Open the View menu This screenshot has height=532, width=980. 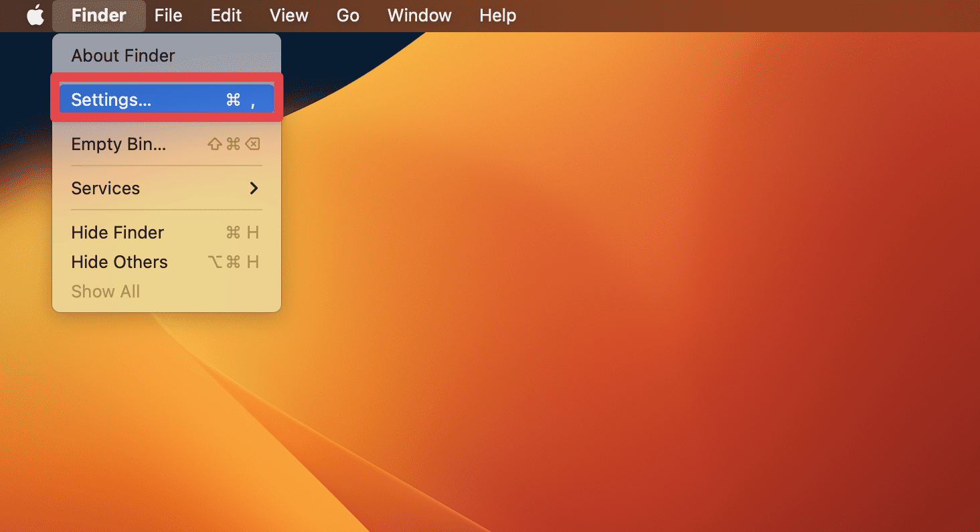pos(289,15)
